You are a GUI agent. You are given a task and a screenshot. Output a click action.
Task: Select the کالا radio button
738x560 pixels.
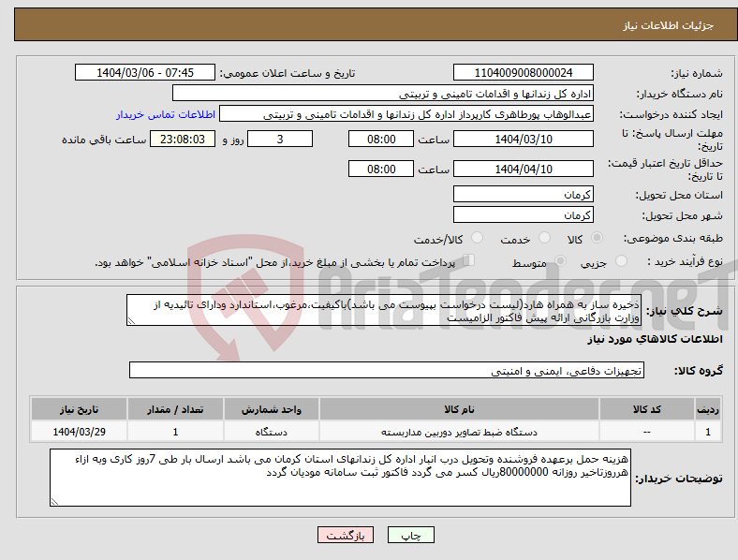(597, 238)
